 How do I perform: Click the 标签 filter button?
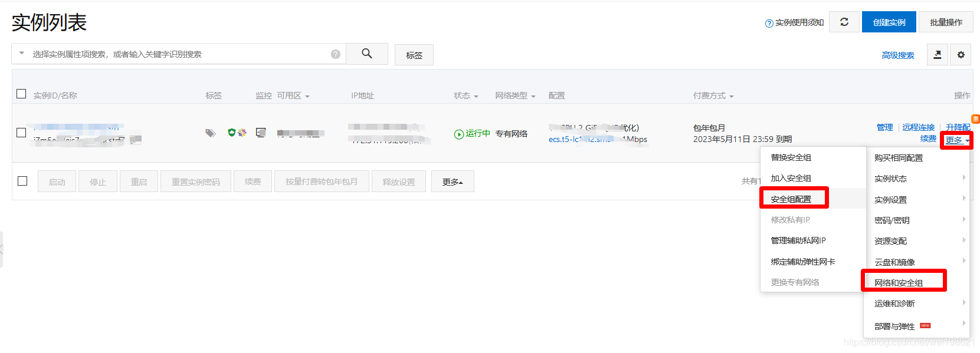414,55
